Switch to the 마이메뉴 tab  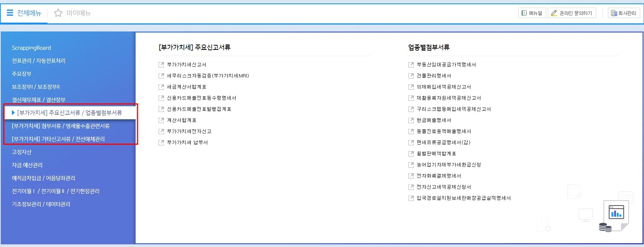tap(72, 13)
